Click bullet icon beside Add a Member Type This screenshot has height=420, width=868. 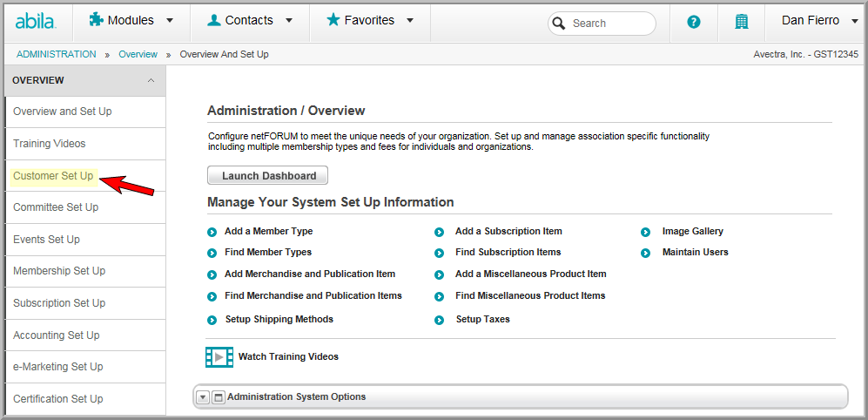(x=212, y=232)
